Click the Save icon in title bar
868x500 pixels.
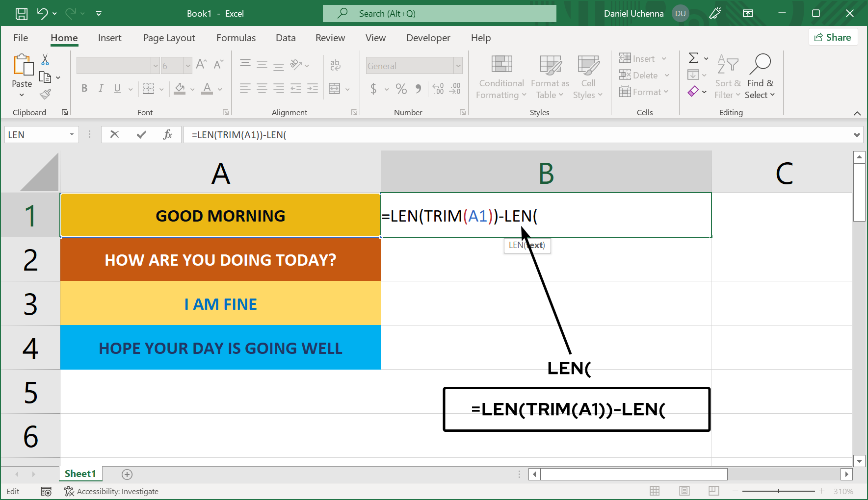pyautogui.click(x=22, y=14)
